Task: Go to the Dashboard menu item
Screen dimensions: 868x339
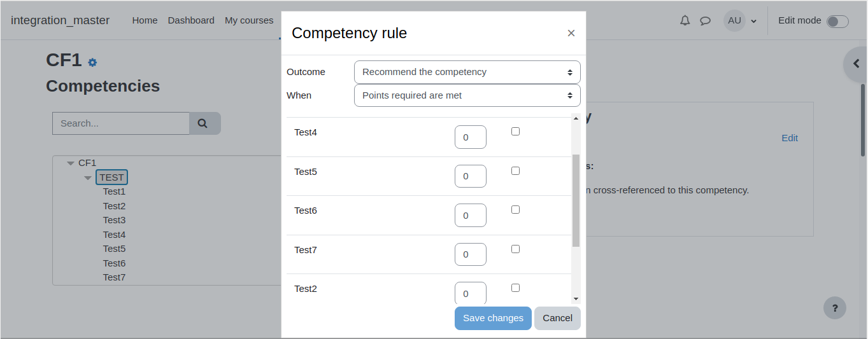Action: (191, 20)
